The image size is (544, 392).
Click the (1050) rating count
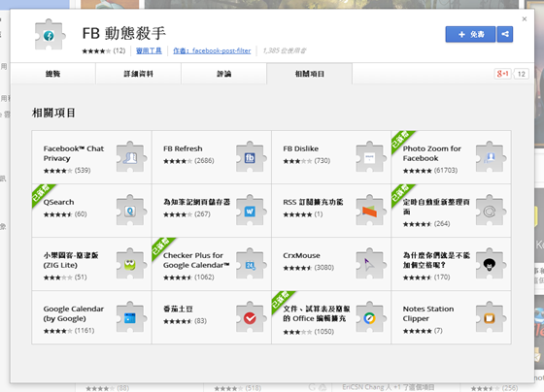click(x=324, y=331)
